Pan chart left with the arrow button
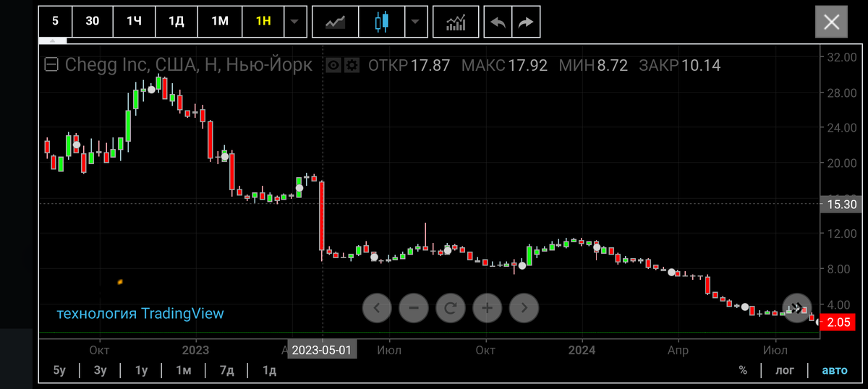The width and height of the screenshot is (868, 389). click(x=376, y=308)
